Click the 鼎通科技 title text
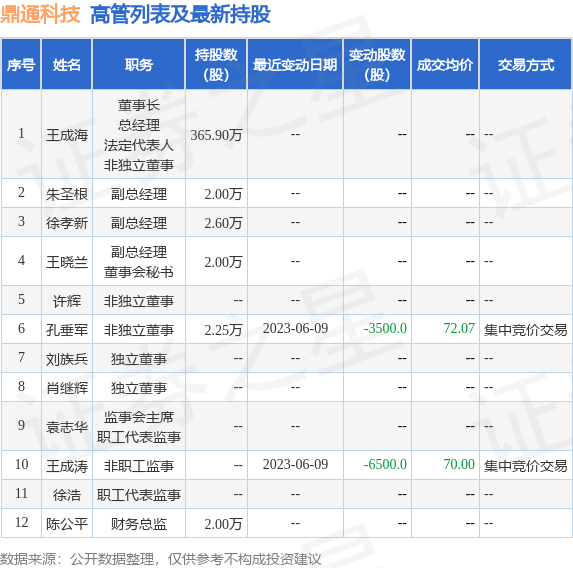 (x=40, y=14)
